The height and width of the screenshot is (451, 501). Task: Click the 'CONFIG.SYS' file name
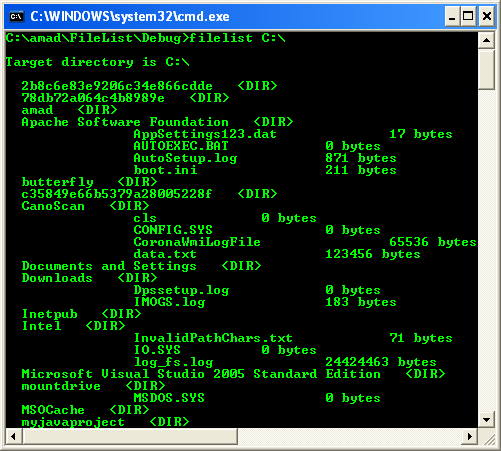(x=173, y=230)
